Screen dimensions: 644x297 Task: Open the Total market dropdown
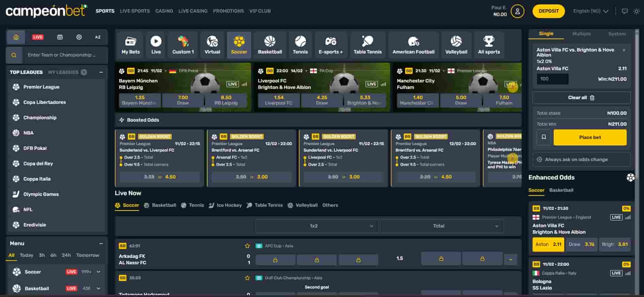[442, 226]
